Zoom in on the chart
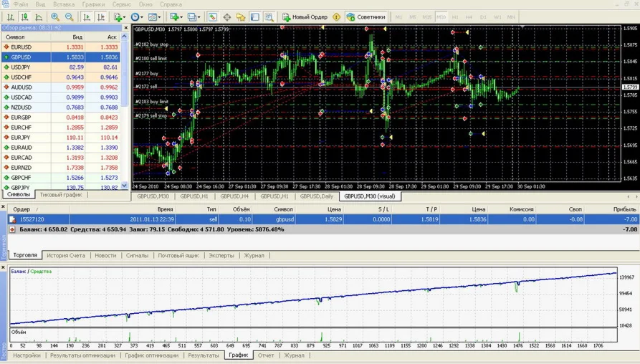Screen dimensions: 640x364 tap(56, 17)
